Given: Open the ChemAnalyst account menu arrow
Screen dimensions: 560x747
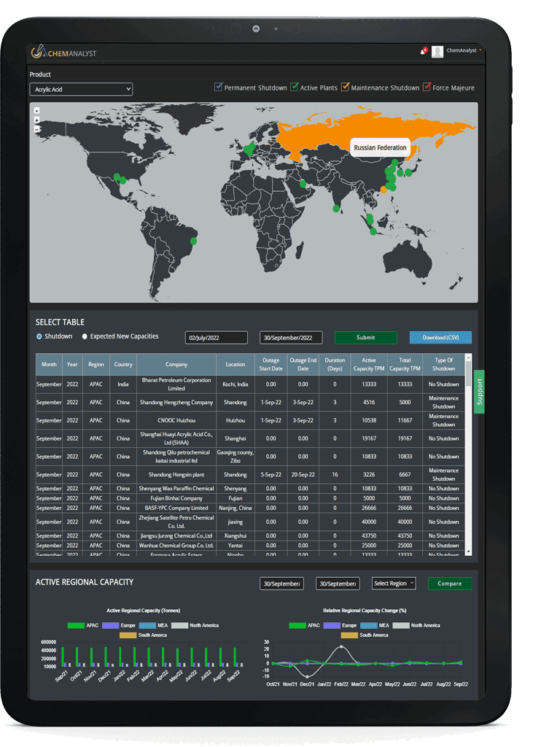Looking at the screenshot, I should click(481, 50).
